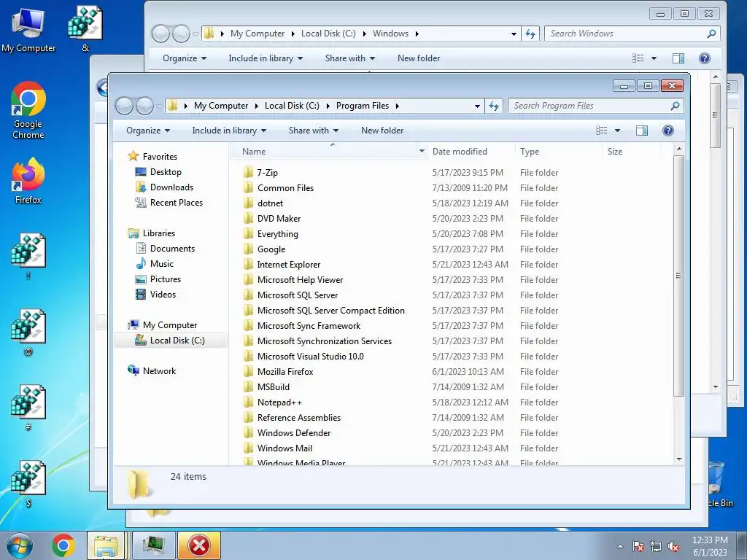Click help icon in the Windows folder window
747x560 pixels.
point(705,58)
